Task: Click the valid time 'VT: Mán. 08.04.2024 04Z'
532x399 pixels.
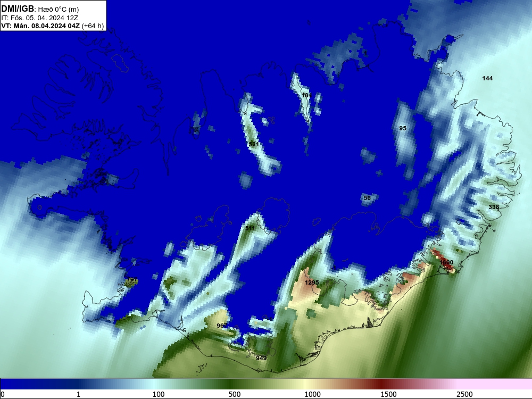Action: coord(41,26)
